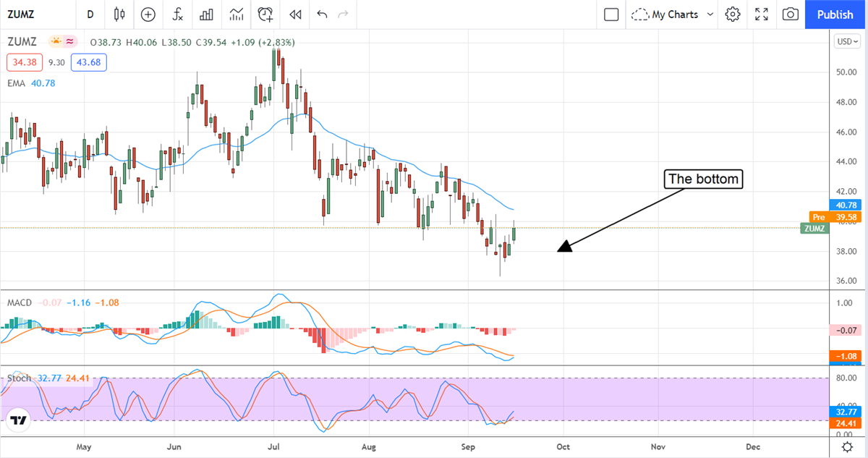This screenshot has width=868, height=458.
Task: Click the red 34.38 sell price box
Action: (25, 63)
